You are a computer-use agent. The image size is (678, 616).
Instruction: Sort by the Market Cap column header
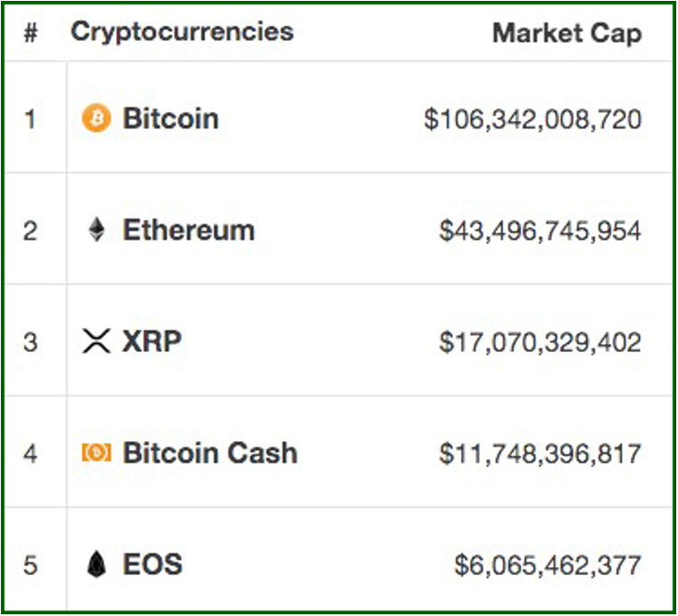pos(567,33)
